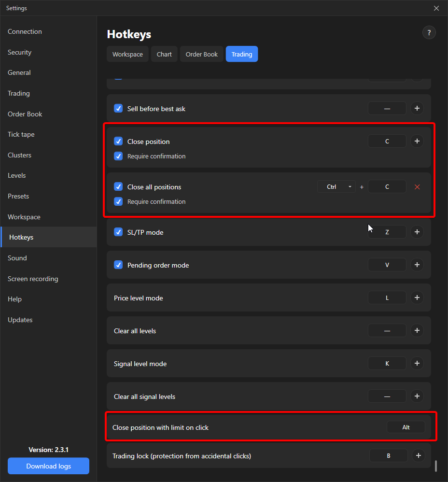448x482 pixels.
Task: Click the hotkeys list vertical scrollbar
Action: [436, 466]
